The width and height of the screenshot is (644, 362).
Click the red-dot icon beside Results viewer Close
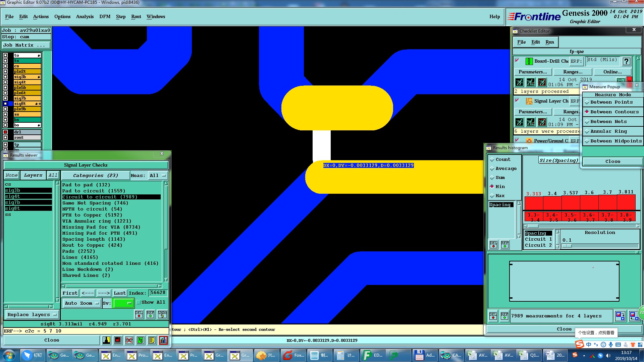point(118,340)
